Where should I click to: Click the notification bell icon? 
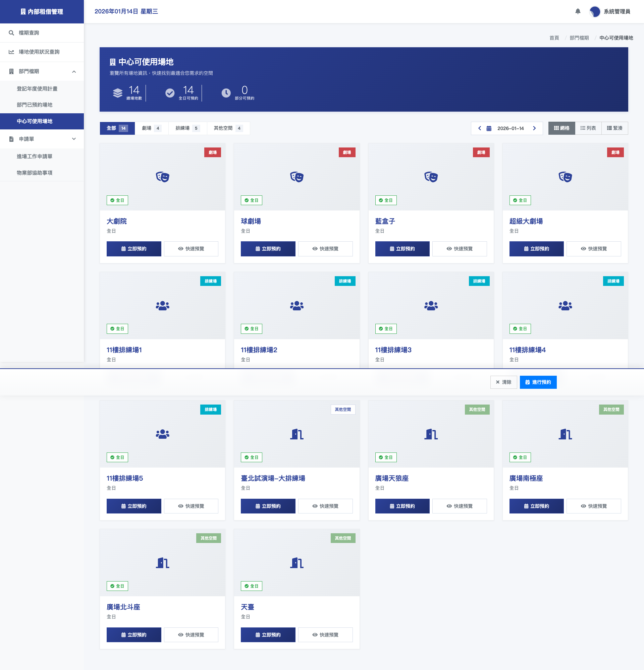click(x=578, y=11)
